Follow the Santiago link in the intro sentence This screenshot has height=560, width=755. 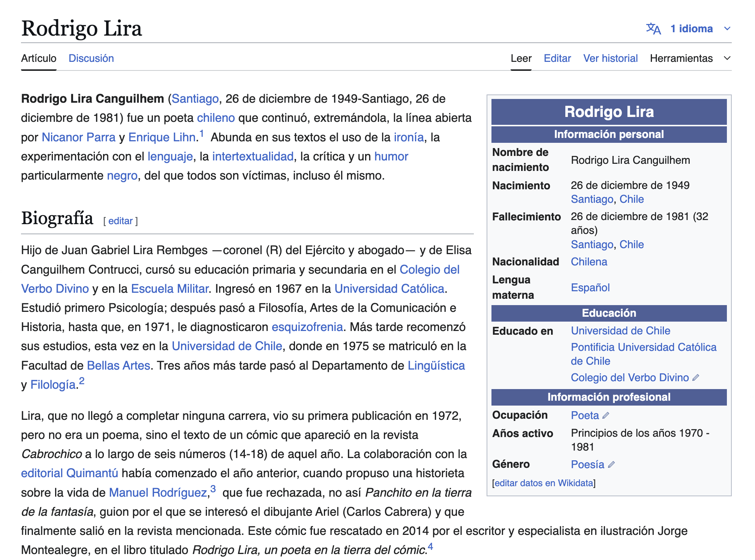pyautogui.click(x=195, y=99)
